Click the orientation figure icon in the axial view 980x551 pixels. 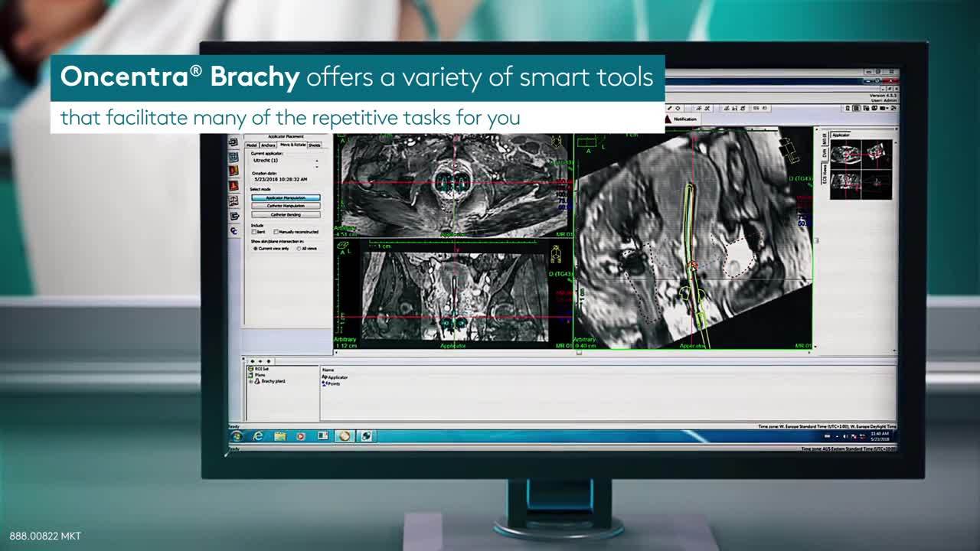(557, 142)
